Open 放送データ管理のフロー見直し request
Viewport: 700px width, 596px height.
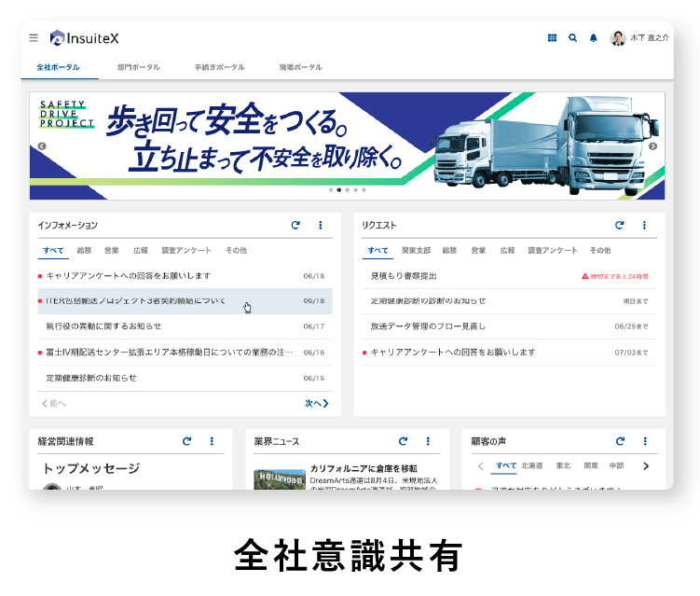pos(509,326)
